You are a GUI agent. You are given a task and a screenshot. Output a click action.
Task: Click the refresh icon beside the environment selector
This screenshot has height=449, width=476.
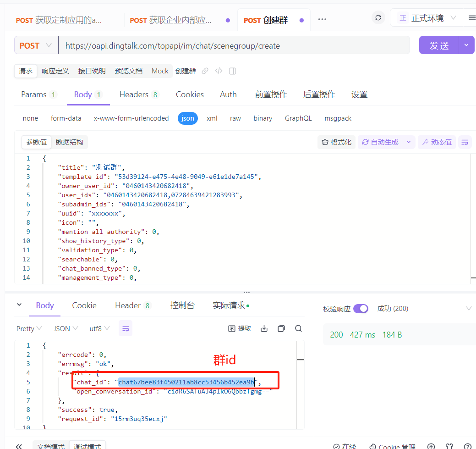click(378, 18)
